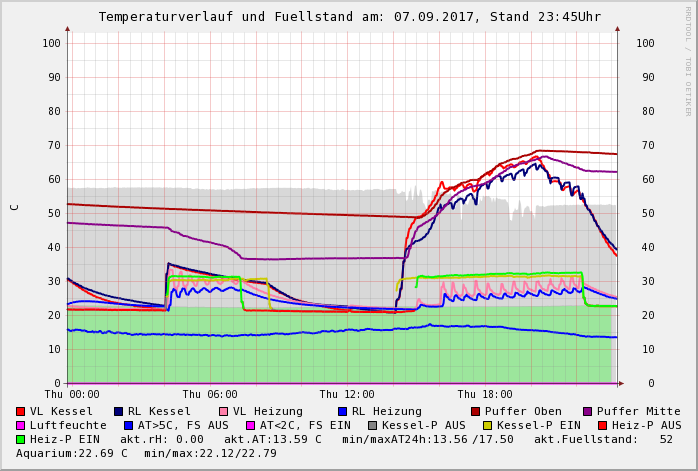Click the Thu 18:00 time axis label
The width and height of the screenshot is (698, 471).
click(x=485, y=394)
